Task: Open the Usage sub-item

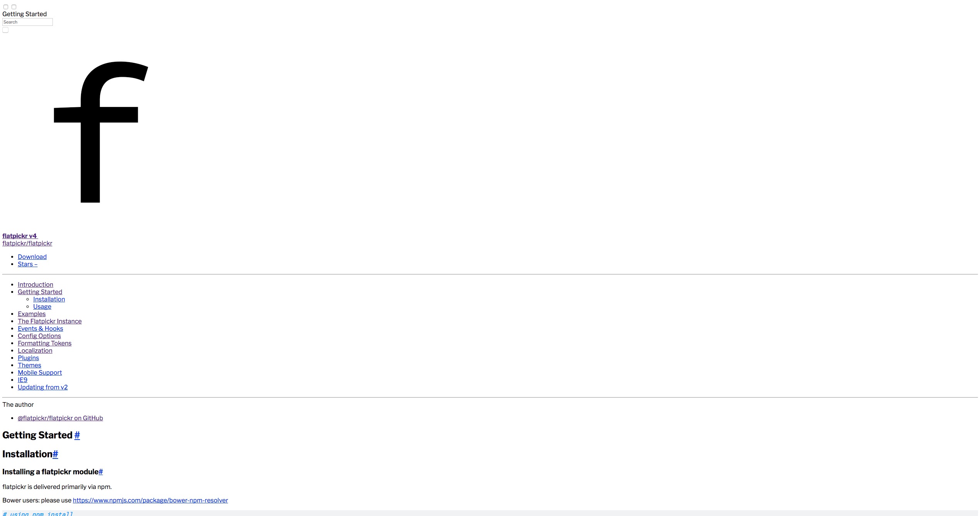Action: pyautogui.click(x=42, y=306)
